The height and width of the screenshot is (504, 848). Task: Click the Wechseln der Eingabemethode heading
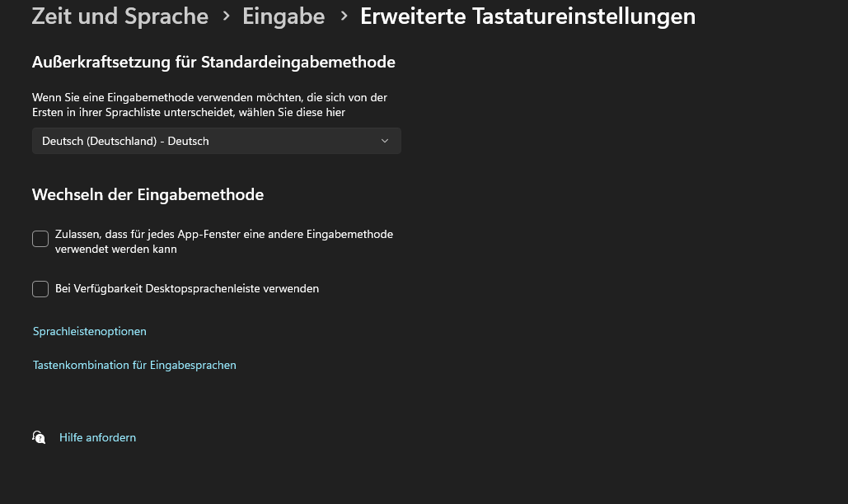point(148,194)
